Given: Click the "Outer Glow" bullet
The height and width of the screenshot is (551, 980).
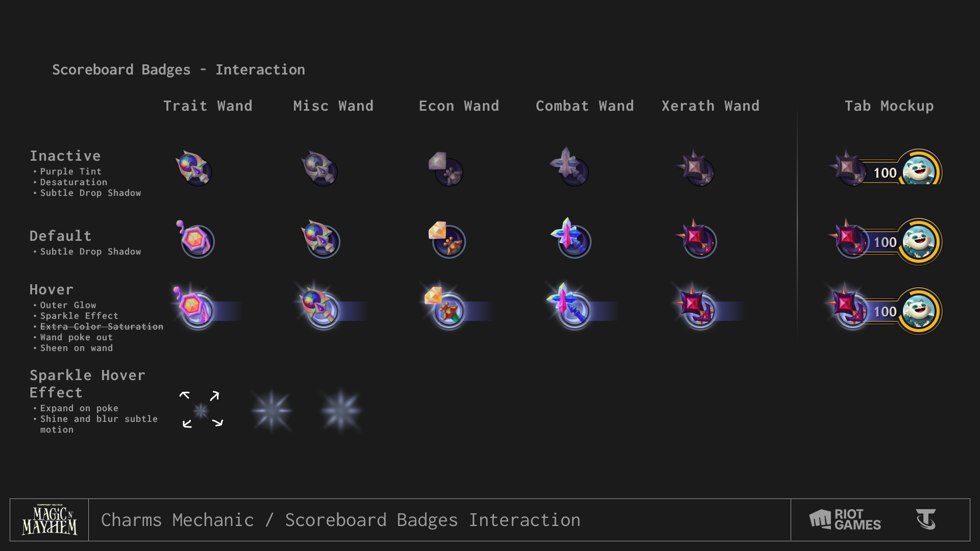Looking at the screenshot, I should pos(68,305).
